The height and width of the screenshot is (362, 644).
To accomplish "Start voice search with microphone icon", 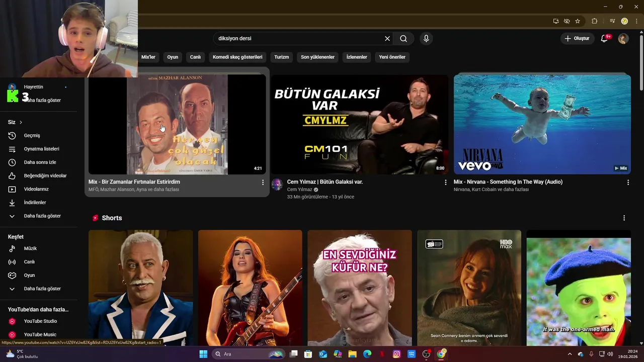I will [426, 39].
